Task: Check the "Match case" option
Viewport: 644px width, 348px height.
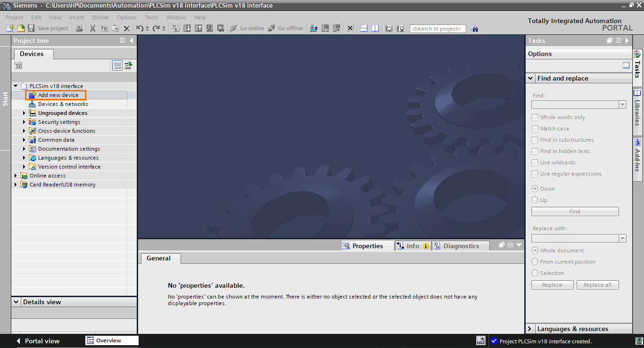Action: (535, 128)
